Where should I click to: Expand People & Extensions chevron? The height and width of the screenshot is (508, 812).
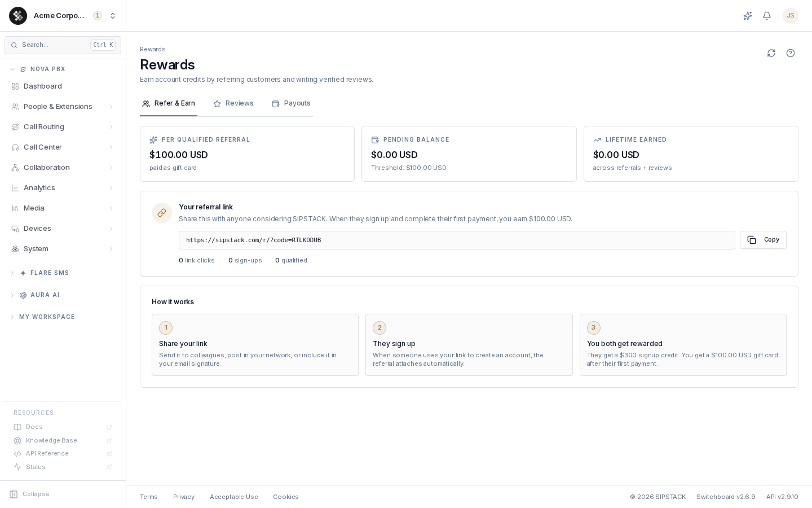[x=111, y=107]
